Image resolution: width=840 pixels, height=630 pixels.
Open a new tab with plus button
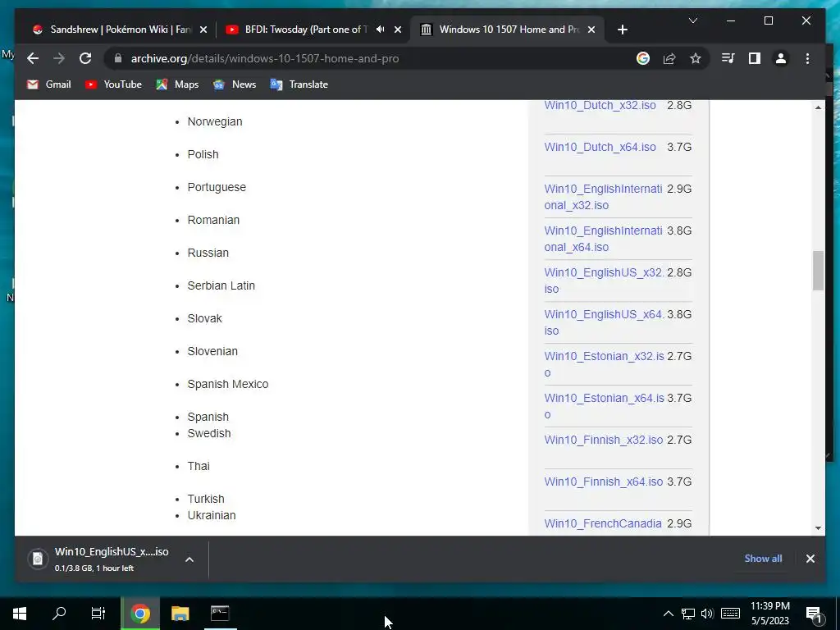coord(623,30)
